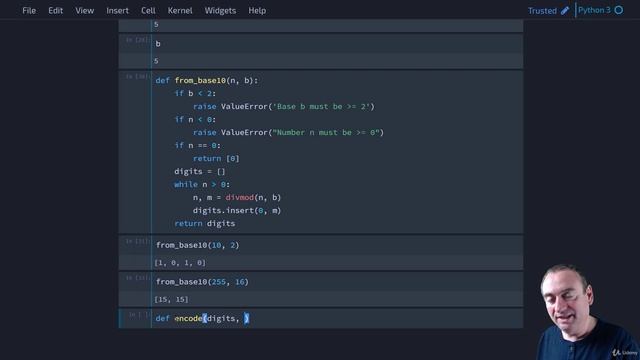Click the Trusted notebook button
The height and width of the screenshot is (360, 640).
pyautogui.click(x=542, y=11)
